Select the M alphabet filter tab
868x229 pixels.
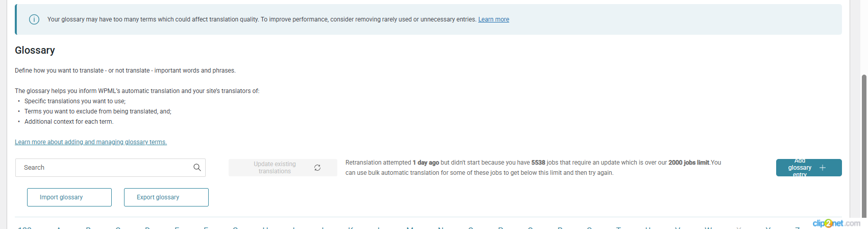410,227
